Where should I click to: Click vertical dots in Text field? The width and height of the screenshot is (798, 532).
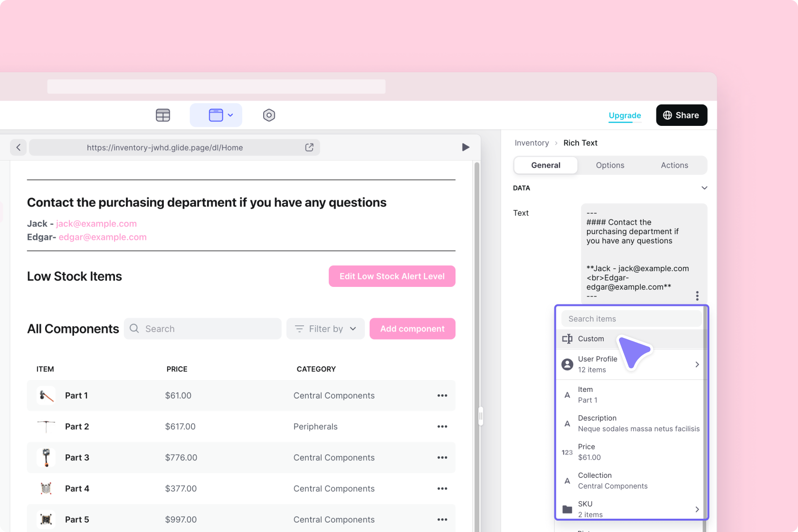[697, 296]
